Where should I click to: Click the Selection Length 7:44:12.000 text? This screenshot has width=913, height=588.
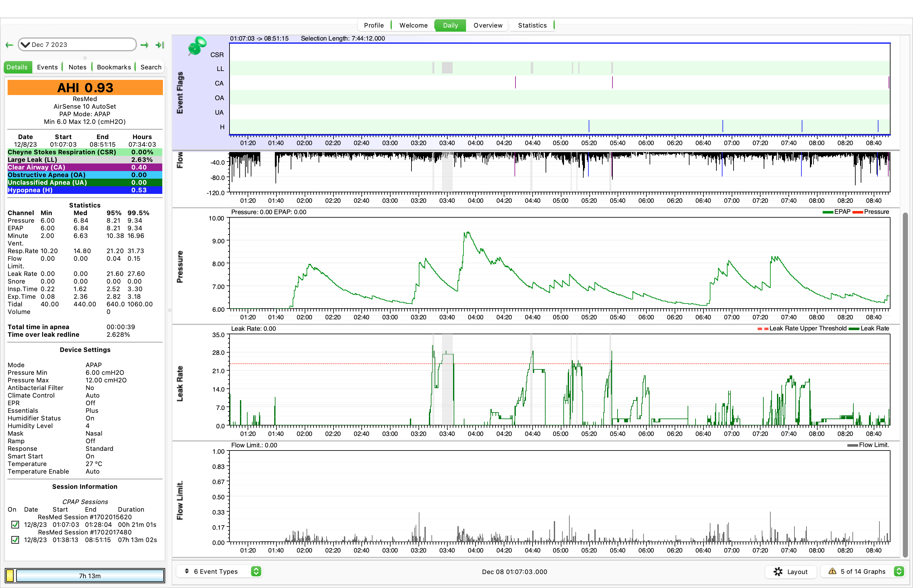coord(343,39)
